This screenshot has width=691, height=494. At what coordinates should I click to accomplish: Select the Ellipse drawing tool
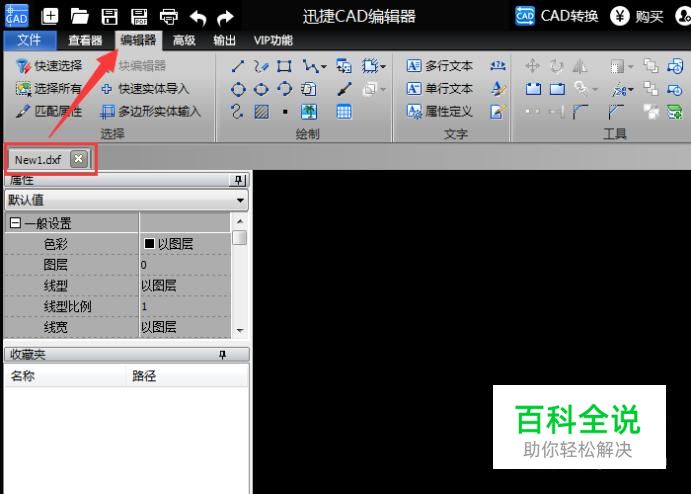[261, 89]
